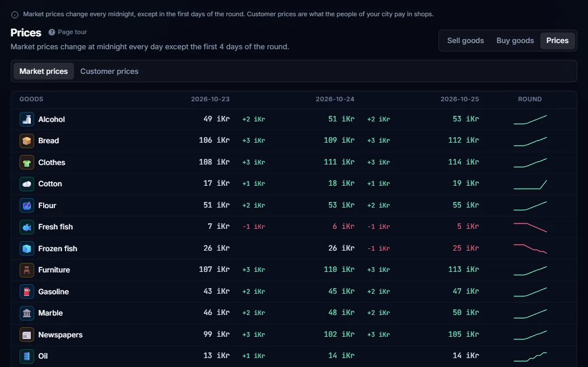Screen dimensions: 588x367
Task: Click the Marble building icon
Action: click(x=27, y=313)
